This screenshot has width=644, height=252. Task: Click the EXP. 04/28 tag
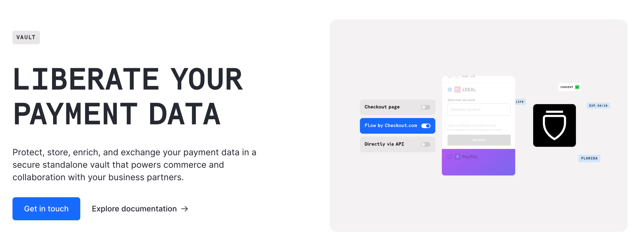pyautogui.click(x=598, y=105)
